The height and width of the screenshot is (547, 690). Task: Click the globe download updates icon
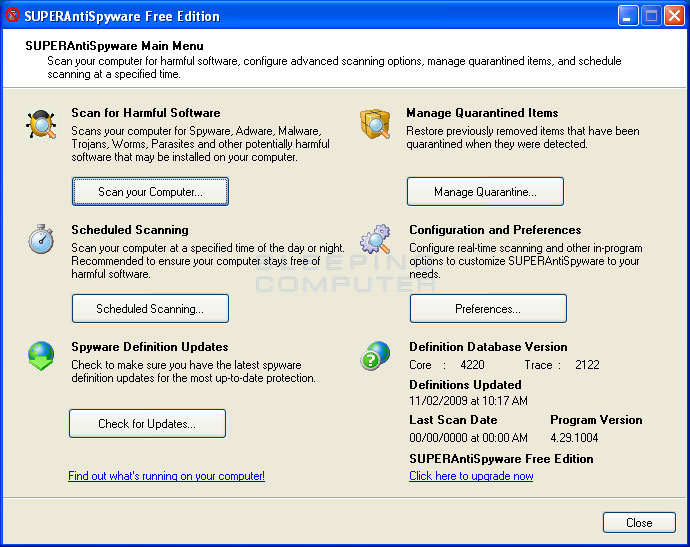point(42,357)
